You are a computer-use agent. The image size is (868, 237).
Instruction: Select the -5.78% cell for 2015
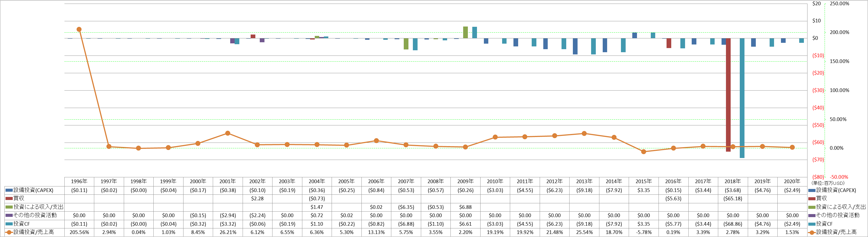[x=644, y=232]
